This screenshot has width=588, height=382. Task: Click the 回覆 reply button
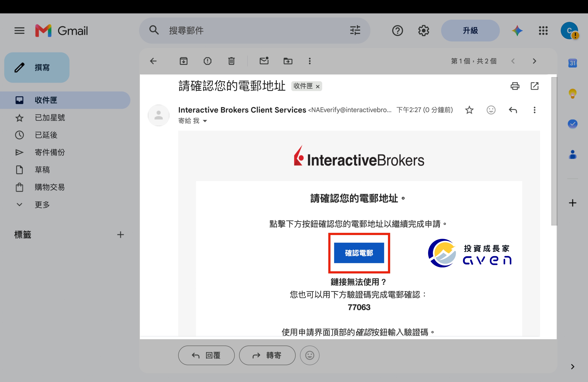(x=206, y=355)
